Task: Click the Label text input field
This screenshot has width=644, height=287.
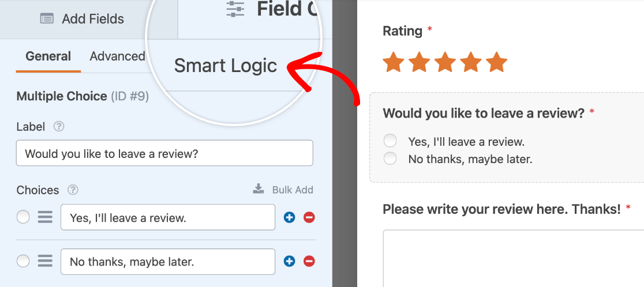Action: tap(164, 153)
